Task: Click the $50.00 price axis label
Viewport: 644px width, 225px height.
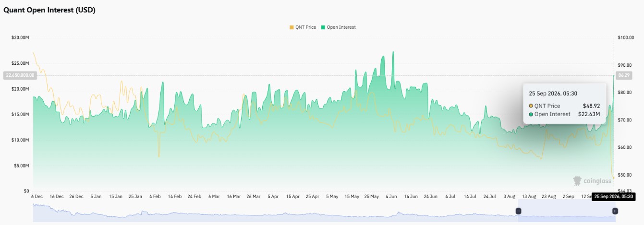Action: click(623, 175)
